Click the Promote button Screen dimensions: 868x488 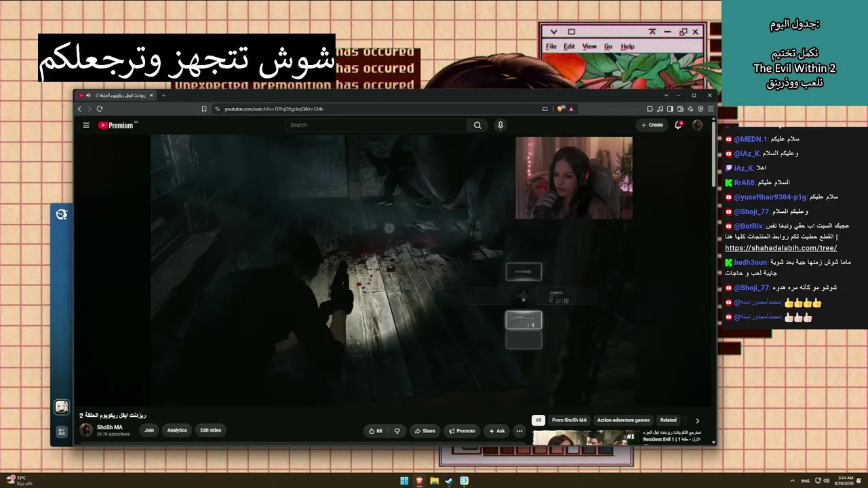click(462, 430)
